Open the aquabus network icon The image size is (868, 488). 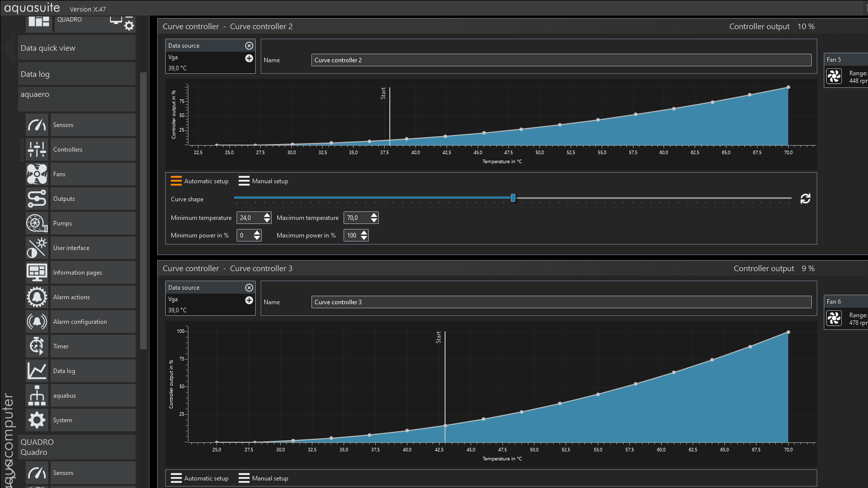click(x=37, y=396)
